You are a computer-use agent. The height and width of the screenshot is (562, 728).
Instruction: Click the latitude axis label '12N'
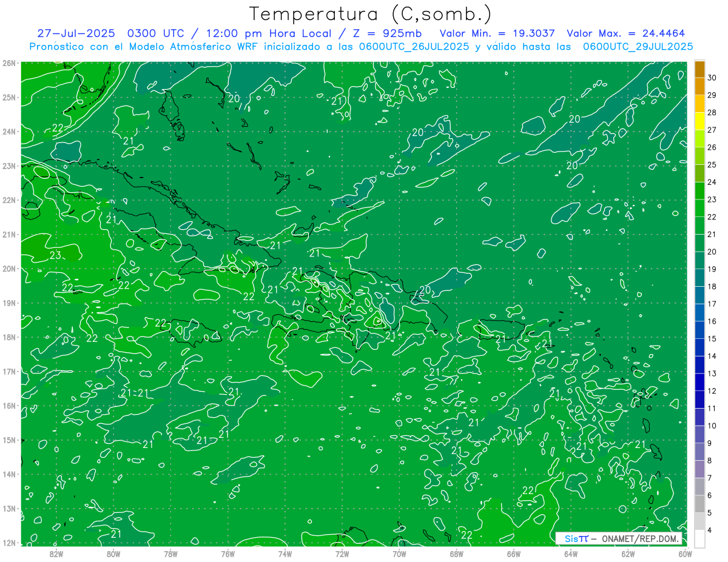tap(9, 543)
